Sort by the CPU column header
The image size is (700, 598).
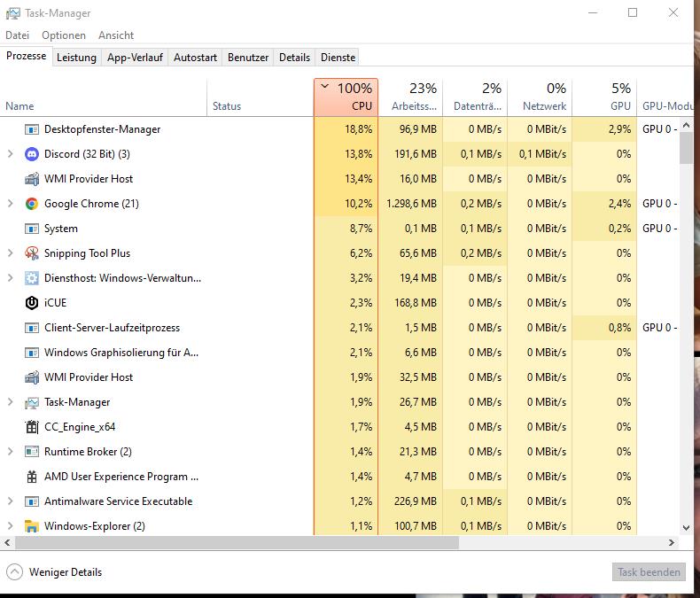click(346, 97)
